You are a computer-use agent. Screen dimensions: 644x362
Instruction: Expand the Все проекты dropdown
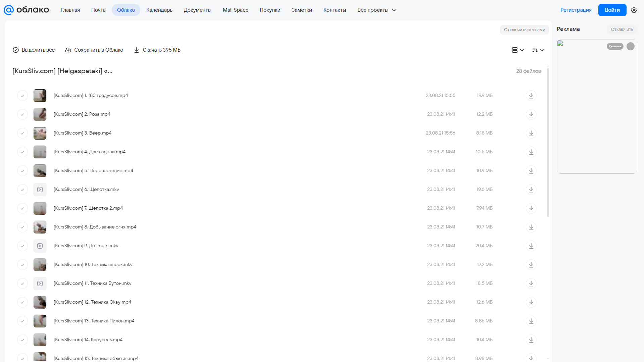[x=377, y=10]
